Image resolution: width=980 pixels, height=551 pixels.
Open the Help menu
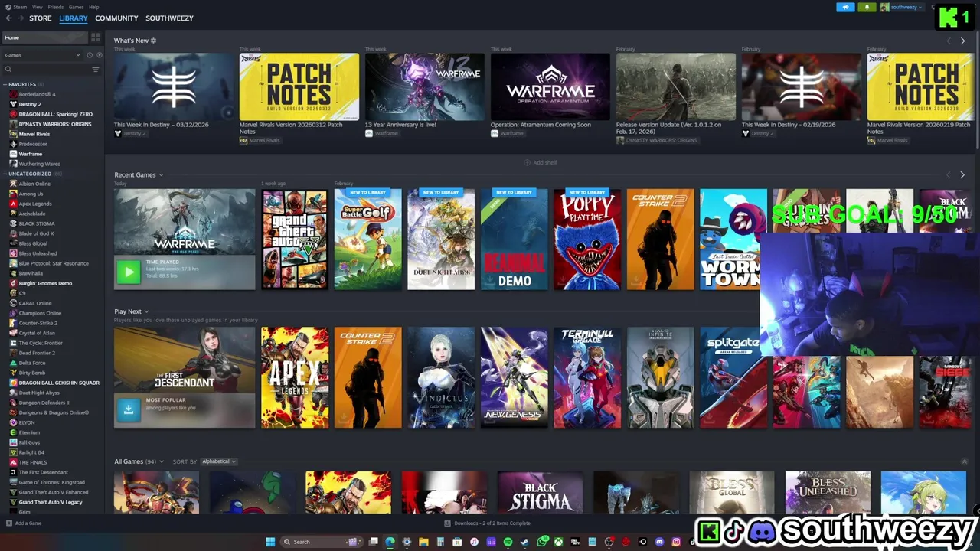click(93, 6)
